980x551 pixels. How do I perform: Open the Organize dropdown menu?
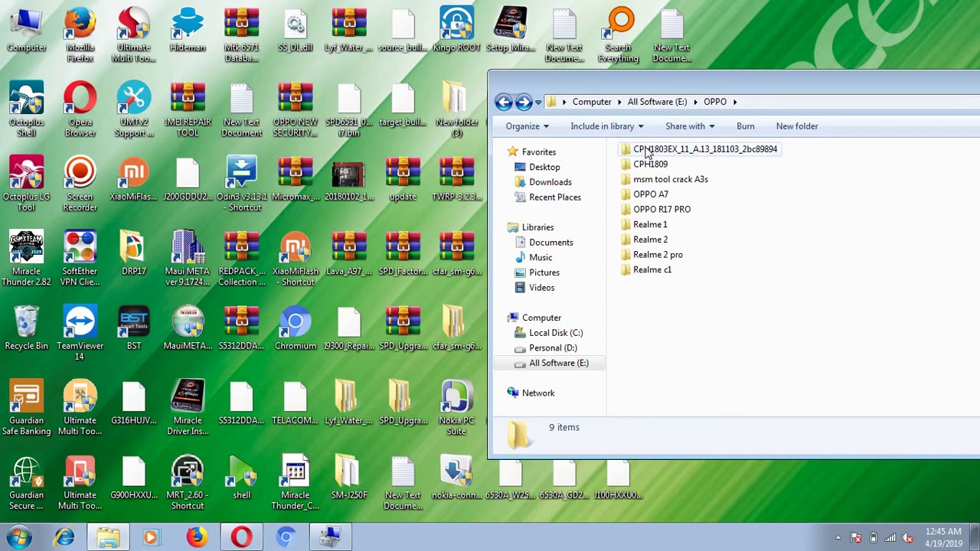click(x=527, y=126)
